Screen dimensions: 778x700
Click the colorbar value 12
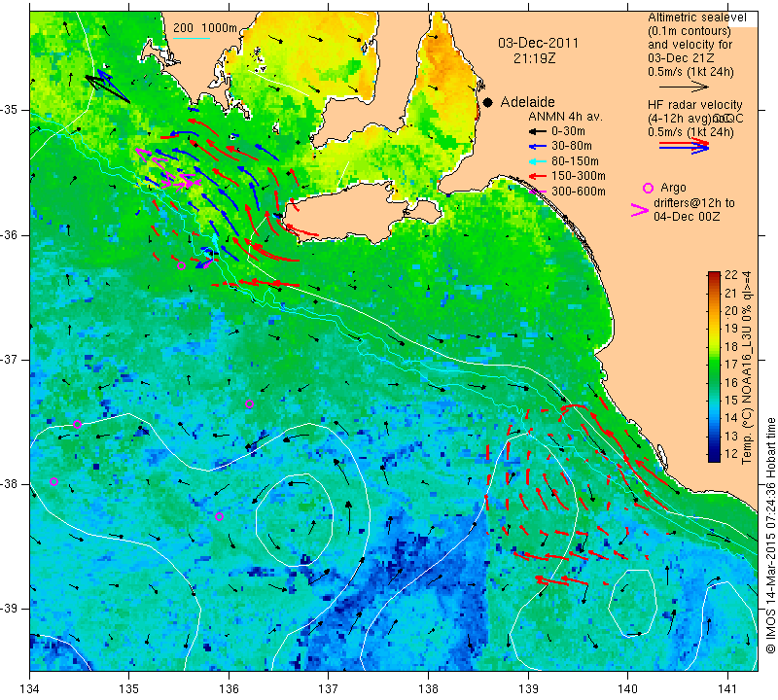tap(732, 453)
